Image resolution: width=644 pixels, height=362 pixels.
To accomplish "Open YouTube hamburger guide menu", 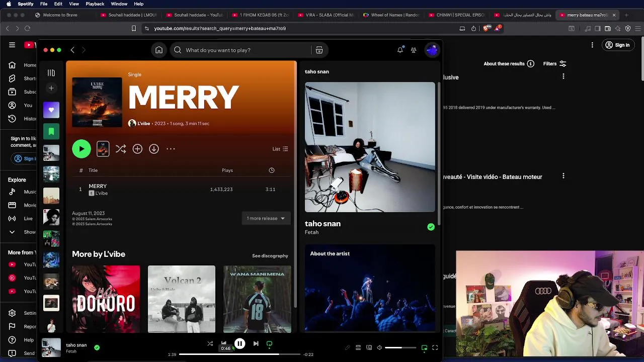I will coord(12,45).
